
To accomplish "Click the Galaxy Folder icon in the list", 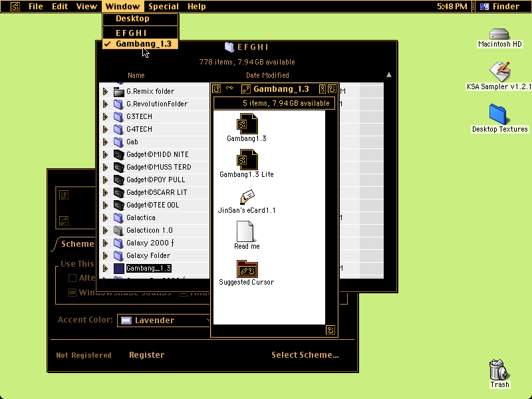I will click(x=118, y=255).
